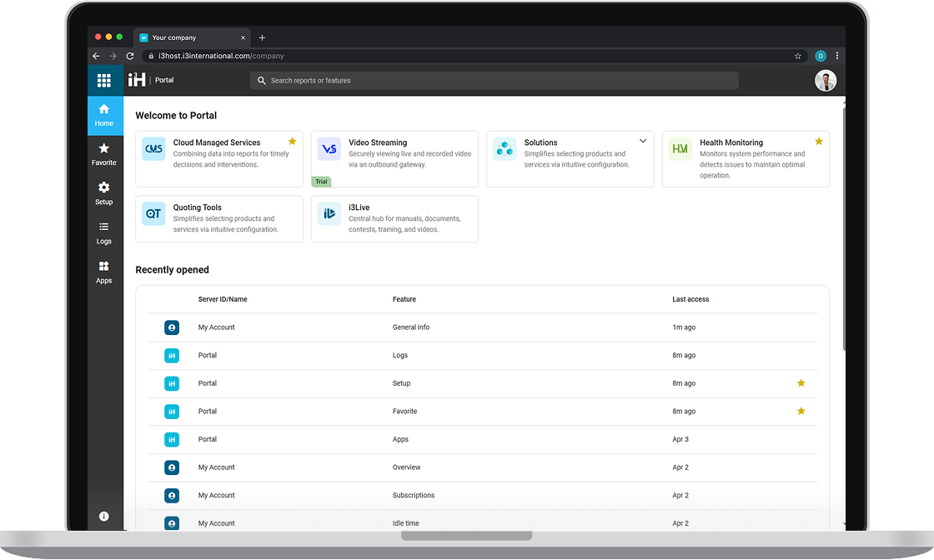Click the Last access column header
934x560 pixels.
(690, 299)
